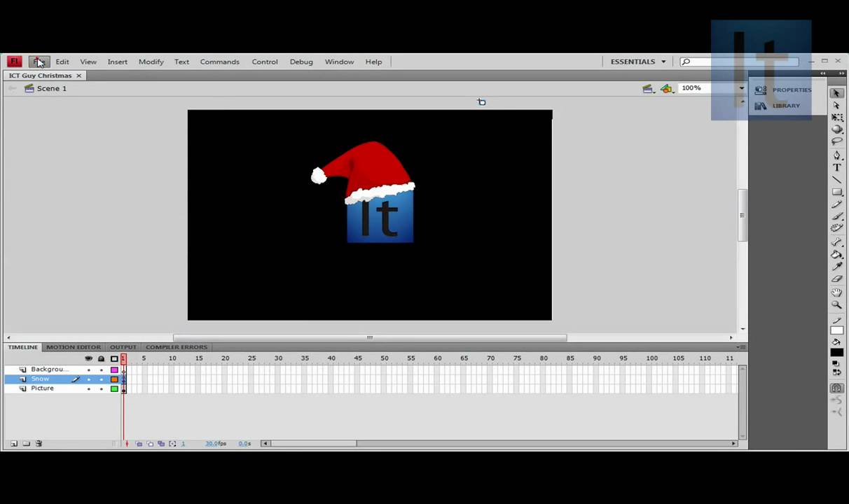Select the Zoom magnifier tool
The image size is (849, 504).
[x=836, y=305]
